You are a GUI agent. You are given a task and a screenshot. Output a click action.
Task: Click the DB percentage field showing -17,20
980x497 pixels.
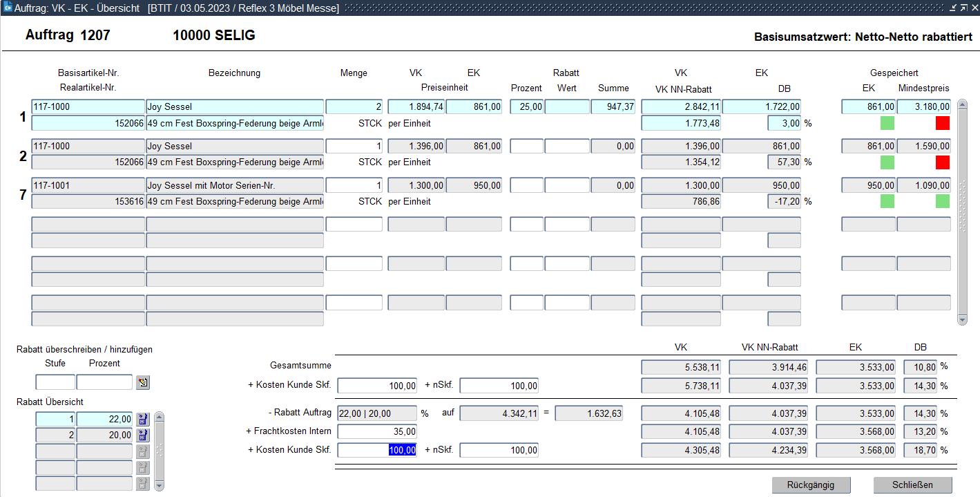click(784, 201)
